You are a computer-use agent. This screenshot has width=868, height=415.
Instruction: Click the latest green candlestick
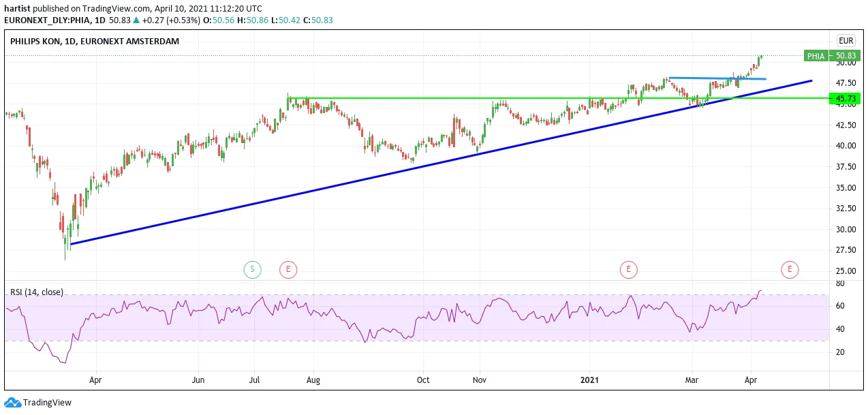pyautogui.click(x=760, y=58)
